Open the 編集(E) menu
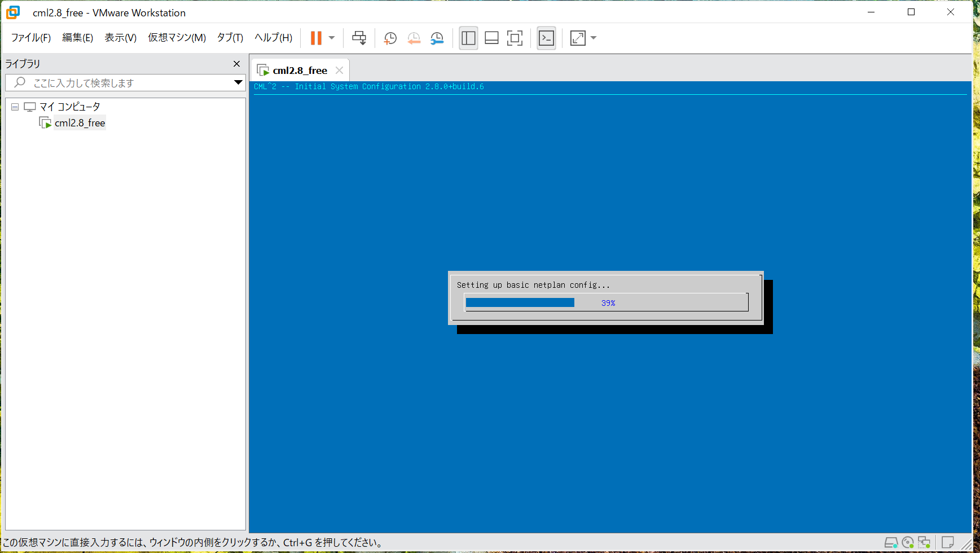The width and height of the screenshot is (980, 553). 77,38
